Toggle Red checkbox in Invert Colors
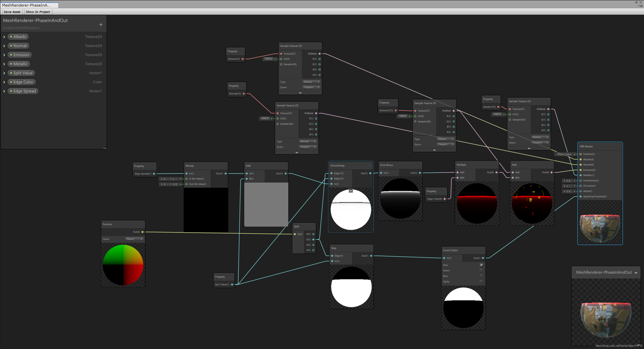The height and width of the screenshot is (349, 644). (x=481, y=265)
